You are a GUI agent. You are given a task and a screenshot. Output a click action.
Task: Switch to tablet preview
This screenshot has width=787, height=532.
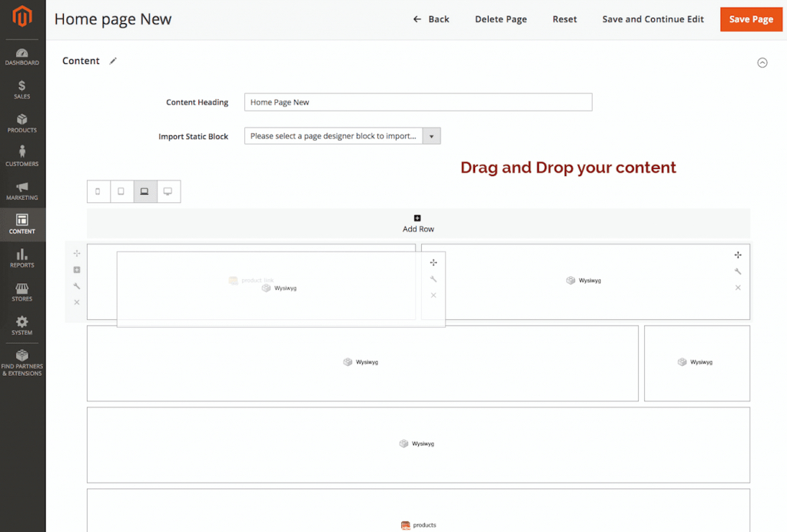[121, 191]
